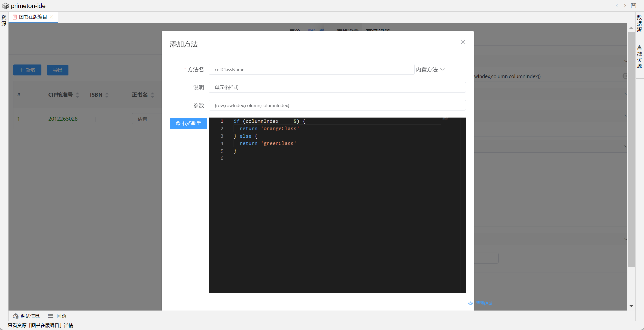
Task: Click the vertical scrollbar down arrow
Action: click(631, 306)
